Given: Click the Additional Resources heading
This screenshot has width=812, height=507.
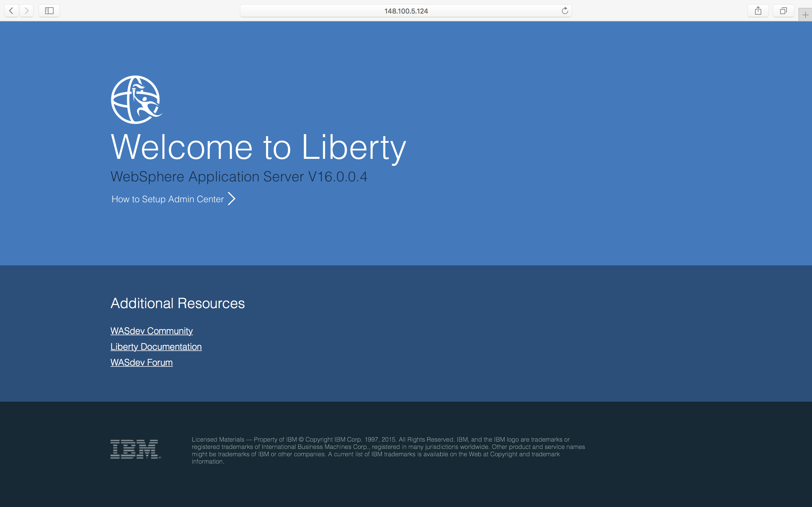Looking at the screenshot, I should [178, 303].
